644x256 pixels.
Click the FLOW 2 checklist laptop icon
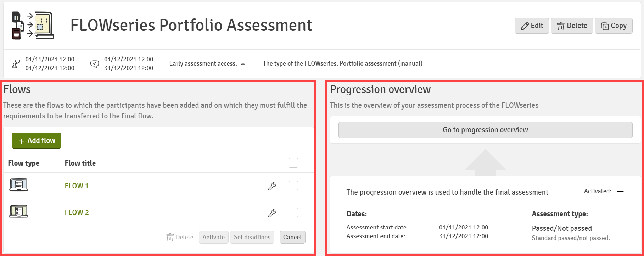18,212
